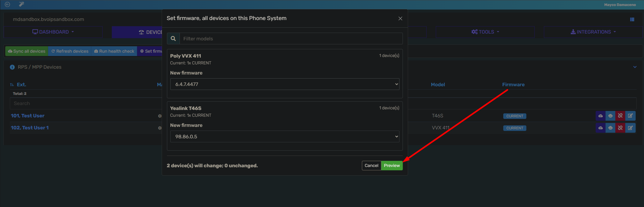Click the search magnifier icon in dialog
Screen dimensions: 644x207
coord(173,39)
